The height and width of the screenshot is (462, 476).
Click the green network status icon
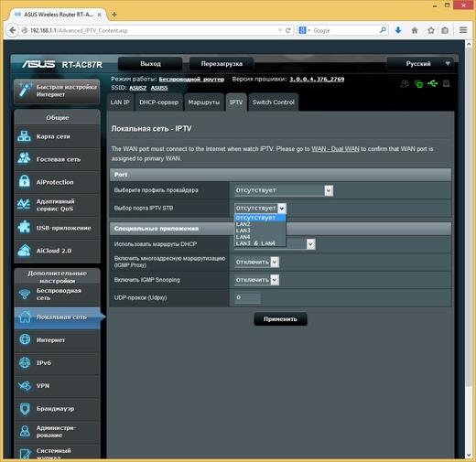[x=419, y=84]
